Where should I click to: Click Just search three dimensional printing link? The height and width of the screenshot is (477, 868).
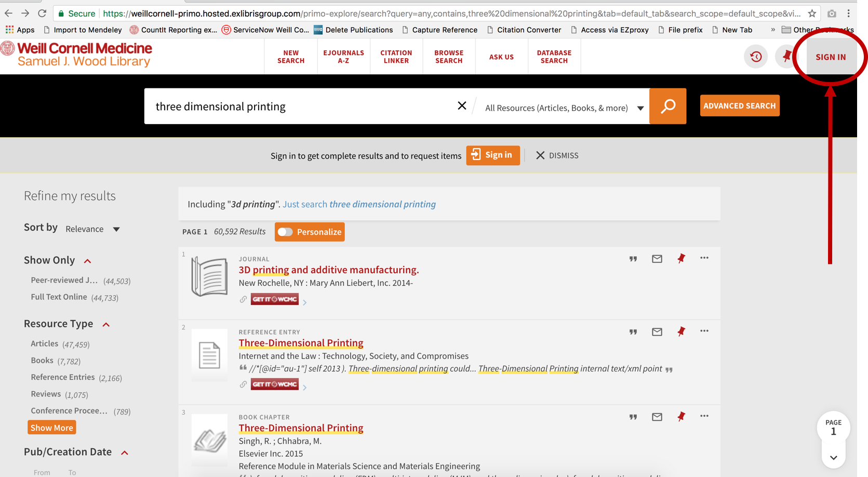coord(359,204)
